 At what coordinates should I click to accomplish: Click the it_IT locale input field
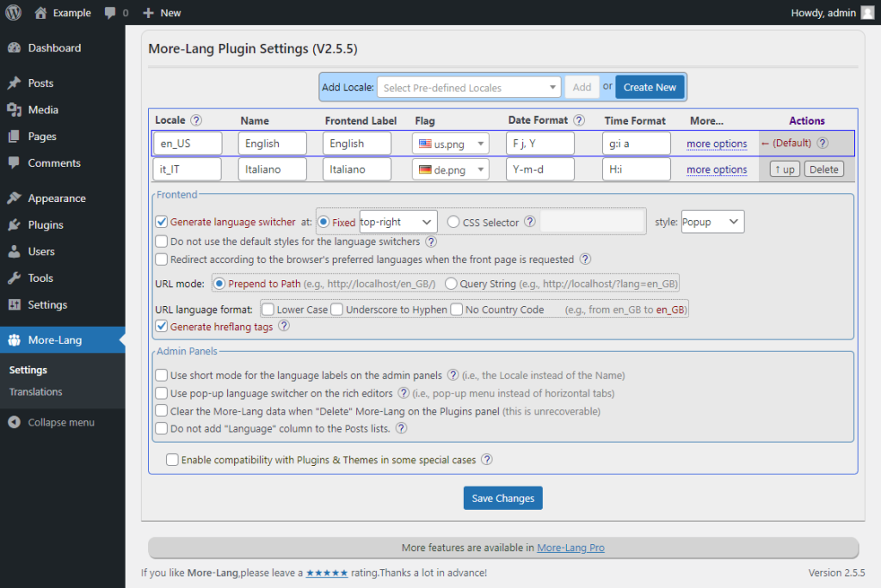point(188,169)
